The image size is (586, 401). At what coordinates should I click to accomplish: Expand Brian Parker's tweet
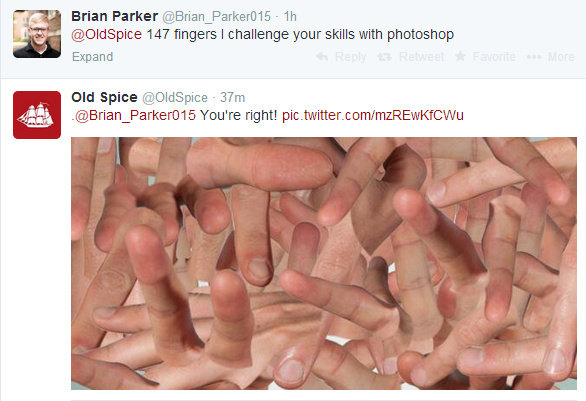pyautogui.click(x=92, y=57)
